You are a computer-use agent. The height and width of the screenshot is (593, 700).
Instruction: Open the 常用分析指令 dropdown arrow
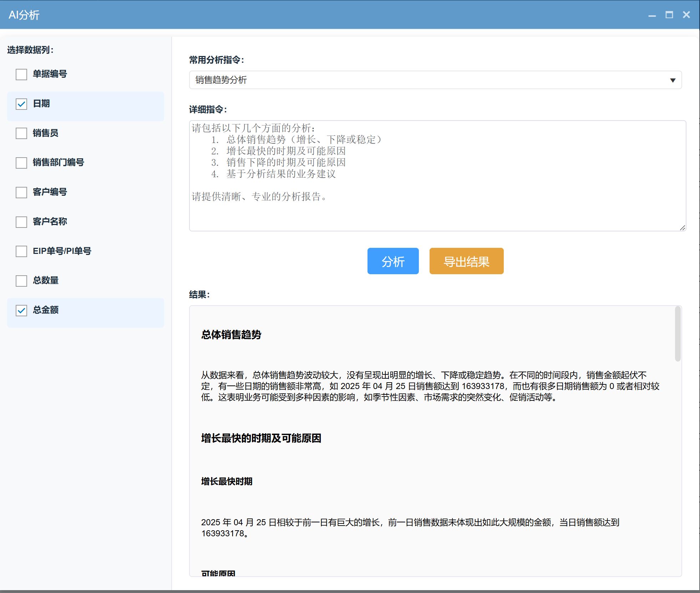(x=673, y=80)
